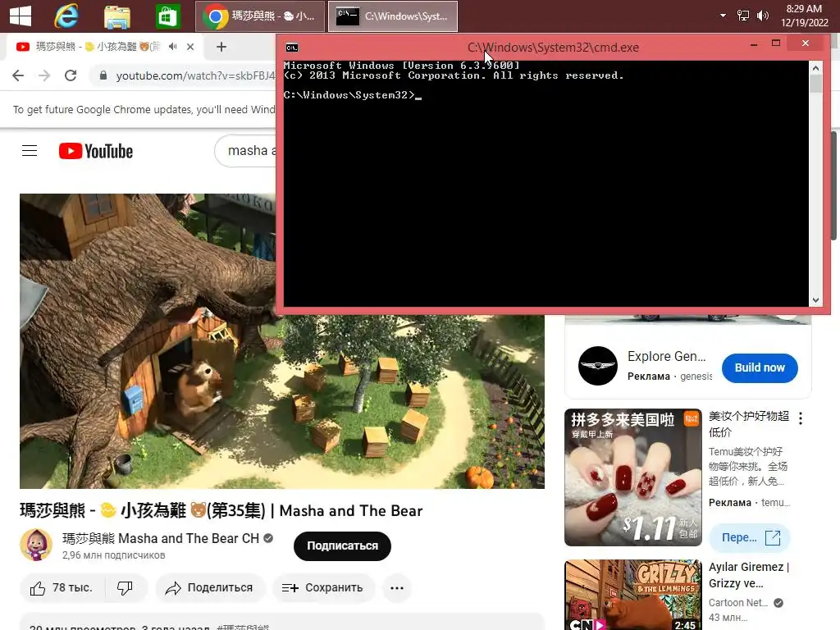Open cmd.exe system menu icon

291,48
